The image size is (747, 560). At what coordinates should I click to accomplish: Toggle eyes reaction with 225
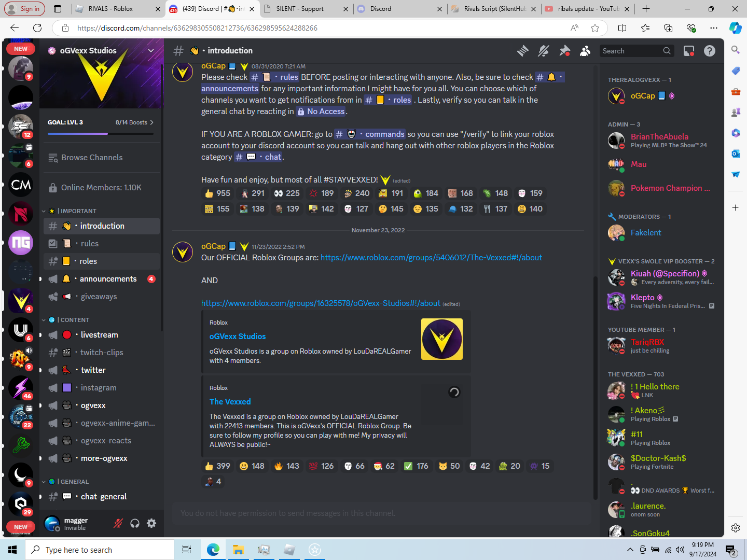click(x=287, y=193)
